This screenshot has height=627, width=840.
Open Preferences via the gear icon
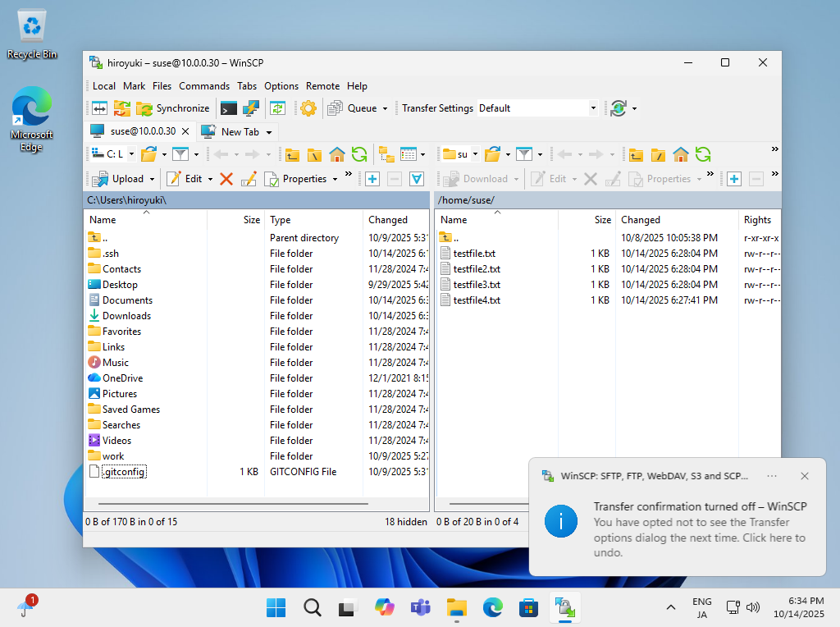click(308, 108)
